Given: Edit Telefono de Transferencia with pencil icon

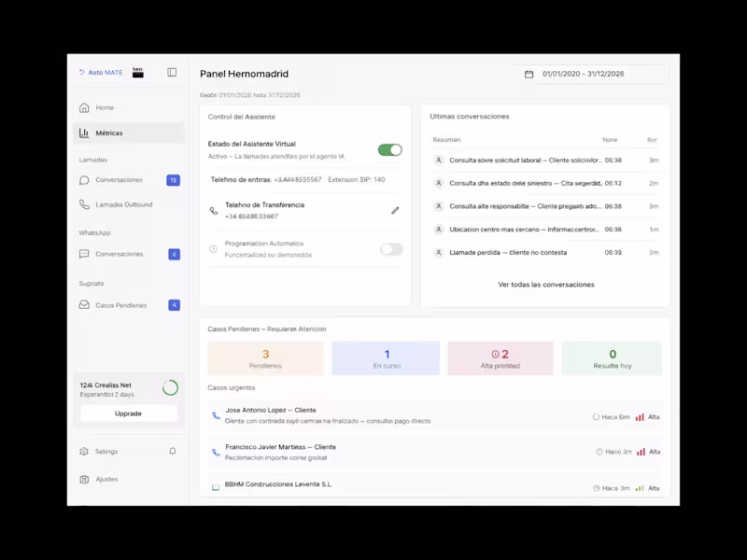Looking at the screenshot, I should [395, 211].
